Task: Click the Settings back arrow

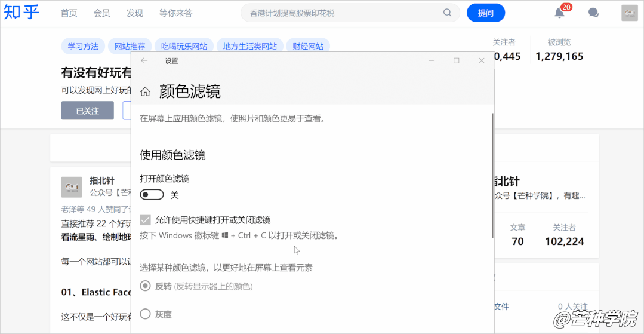Action: click(144, 60)
